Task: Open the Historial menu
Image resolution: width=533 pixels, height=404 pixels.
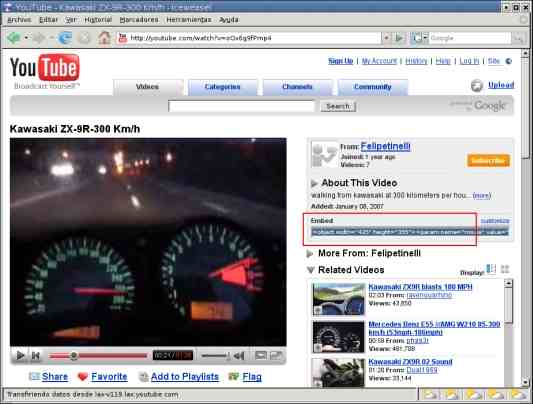Action: 98,20
